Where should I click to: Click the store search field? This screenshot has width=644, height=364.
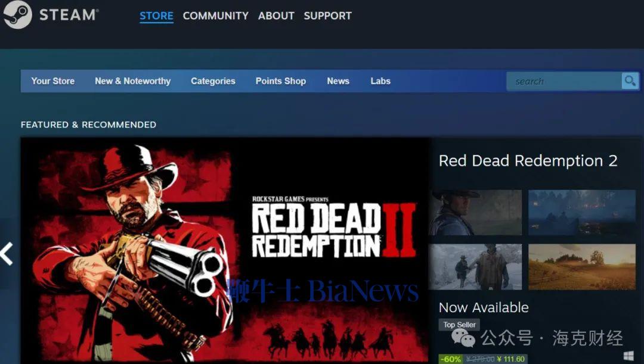(x=564, y=81)
